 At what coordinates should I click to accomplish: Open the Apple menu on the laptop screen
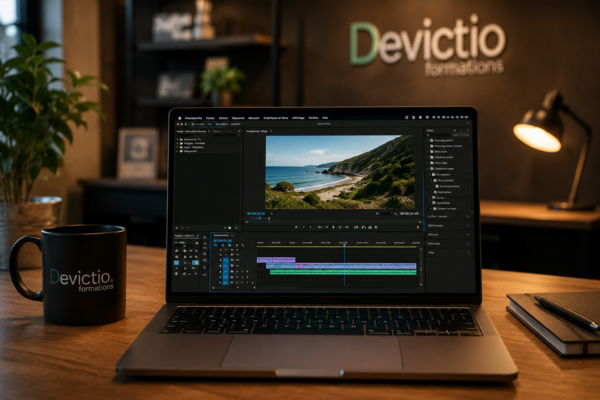[179, 118]
